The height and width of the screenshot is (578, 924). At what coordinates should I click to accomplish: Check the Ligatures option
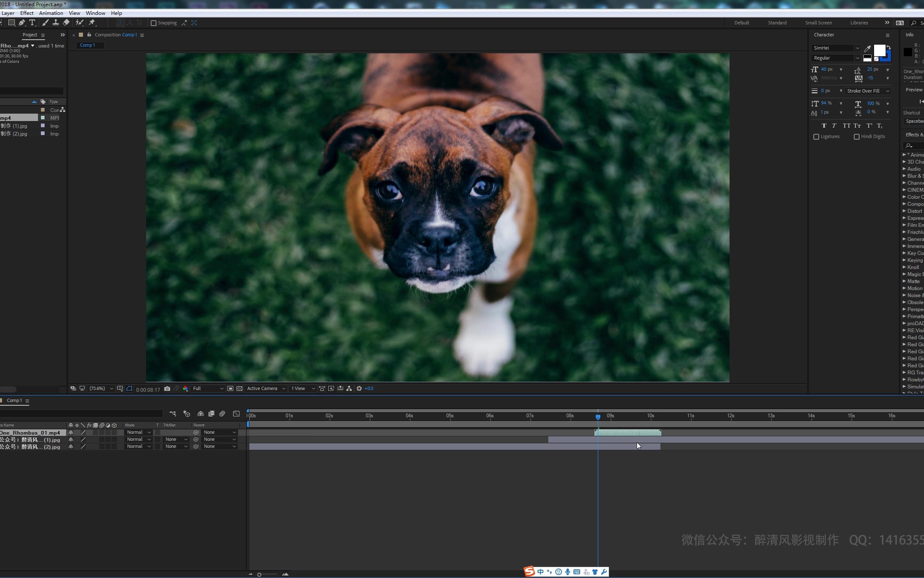click(x=816, y=137)
